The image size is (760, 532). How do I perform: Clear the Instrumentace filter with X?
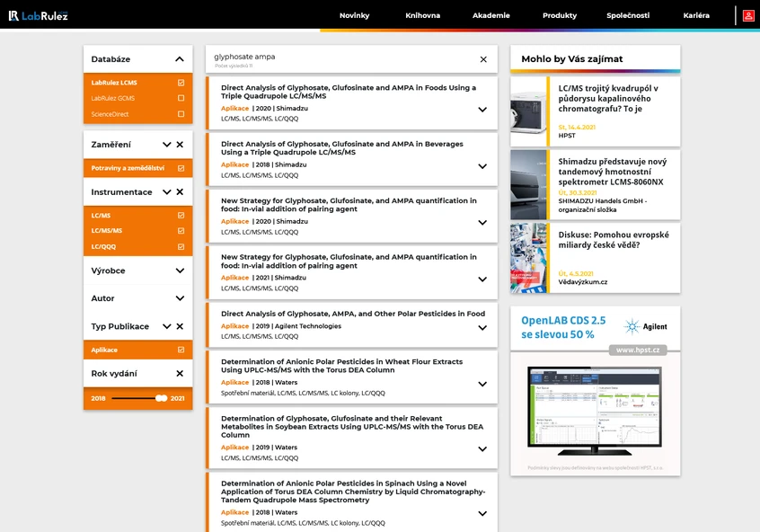pyautogui.click(x=180, y=192)
